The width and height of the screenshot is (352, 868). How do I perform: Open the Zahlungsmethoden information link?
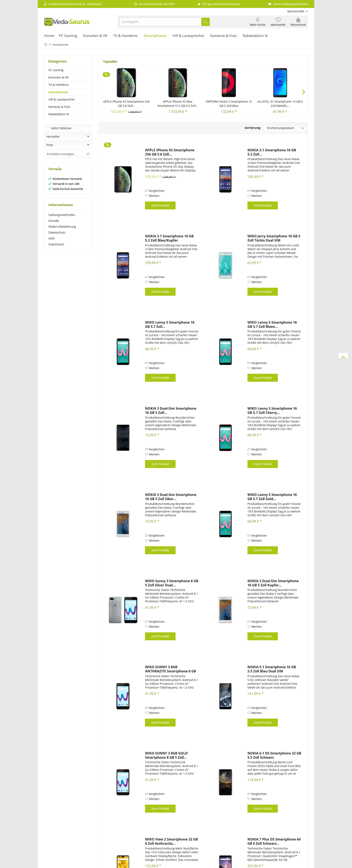[62, 215]
